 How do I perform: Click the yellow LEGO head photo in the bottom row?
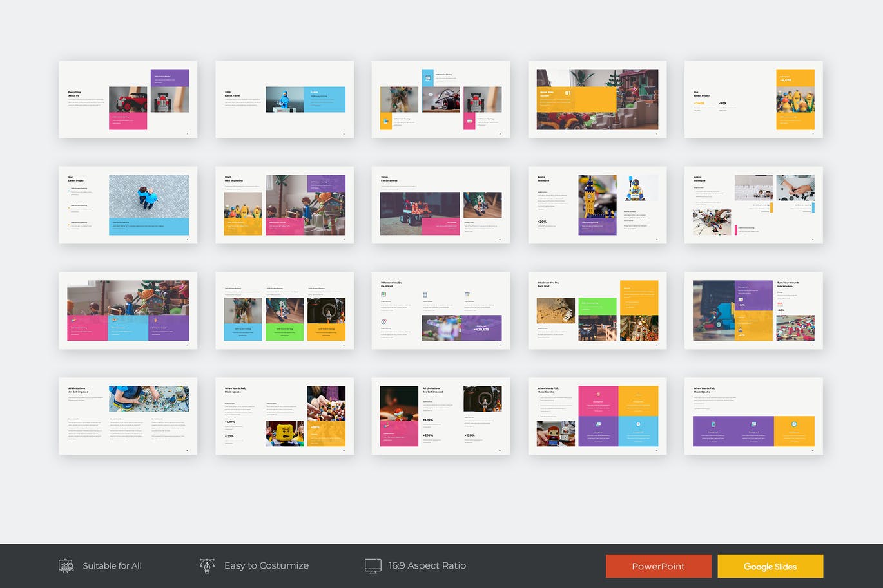(x=284, y=433)
